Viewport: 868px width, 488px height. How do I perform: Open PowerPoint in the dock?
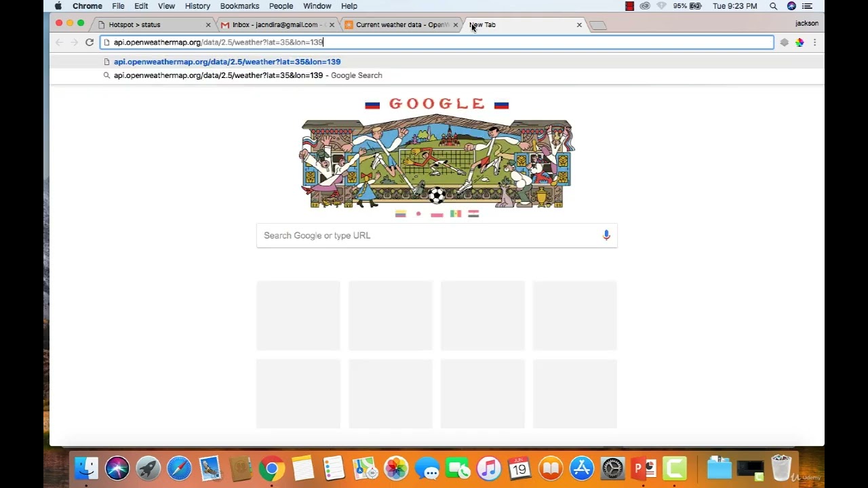point(644,468)
